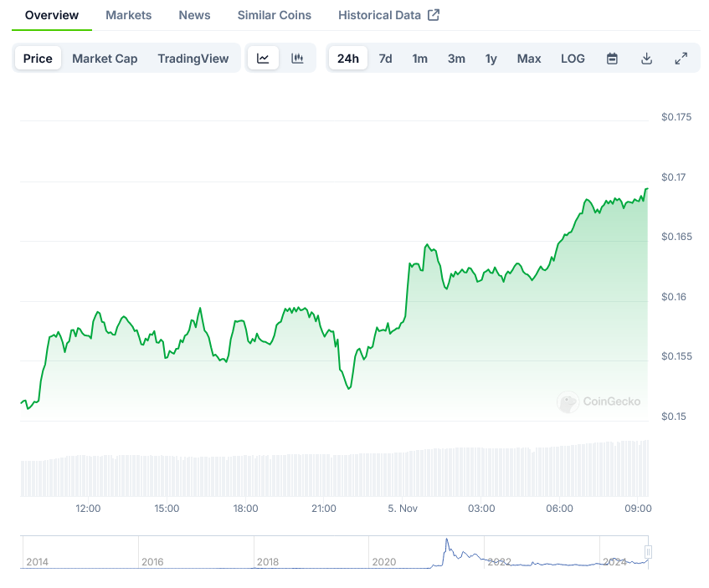Click the $0.165 price axis label
The image size is (709, 588).
pos(676,237)
